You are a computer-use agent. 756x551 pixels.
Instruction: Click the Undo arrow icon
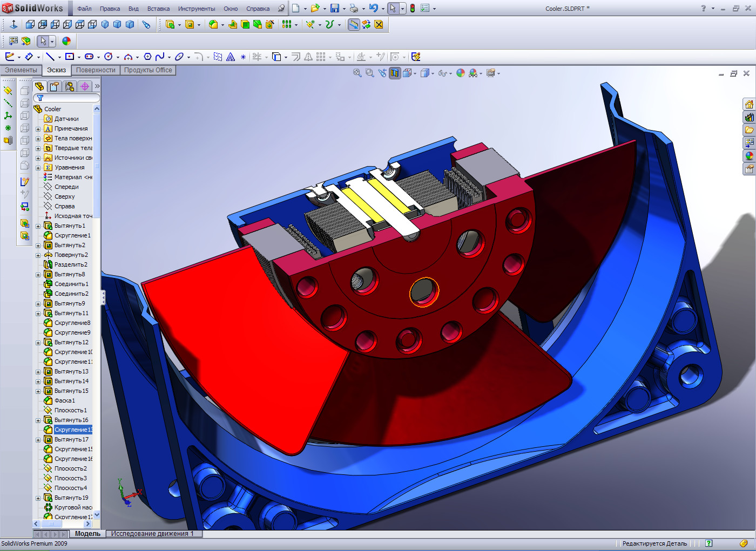(x=373, y=8)
